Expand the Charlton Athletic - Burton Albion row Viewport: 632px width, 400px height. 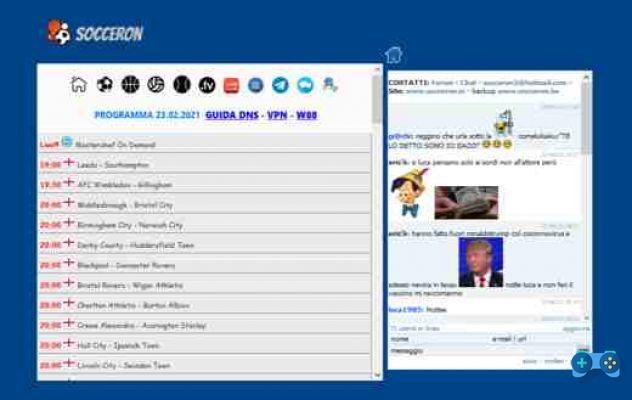tap(204, 305)
